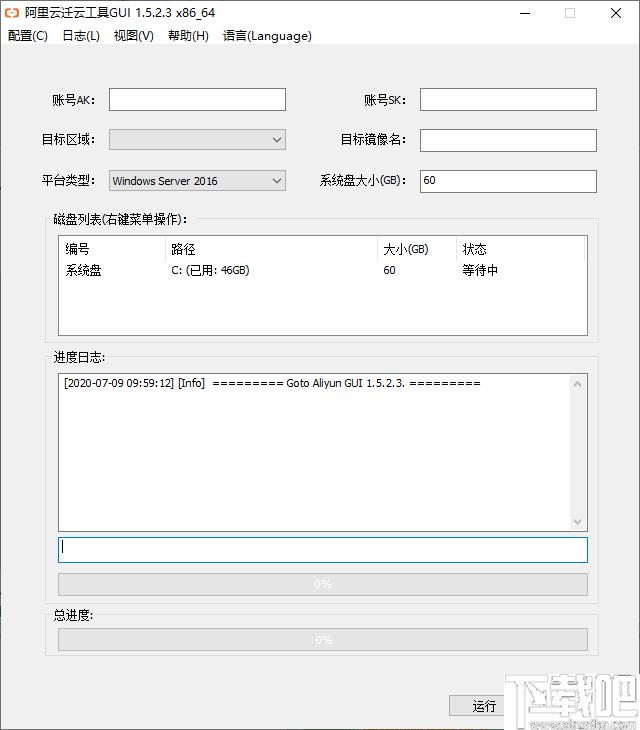Click the 路径 column header

[x=270, y=249]
